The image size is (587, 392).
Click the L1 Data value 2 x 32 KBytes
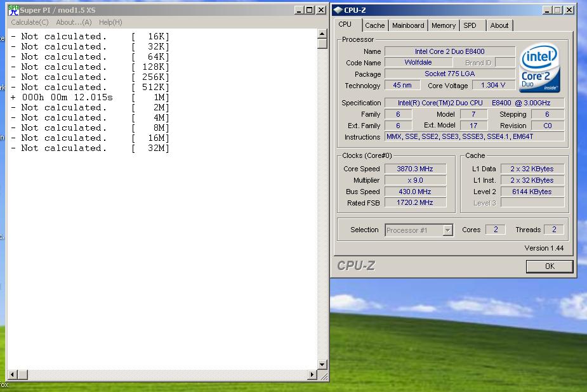(x=532, y=169)
